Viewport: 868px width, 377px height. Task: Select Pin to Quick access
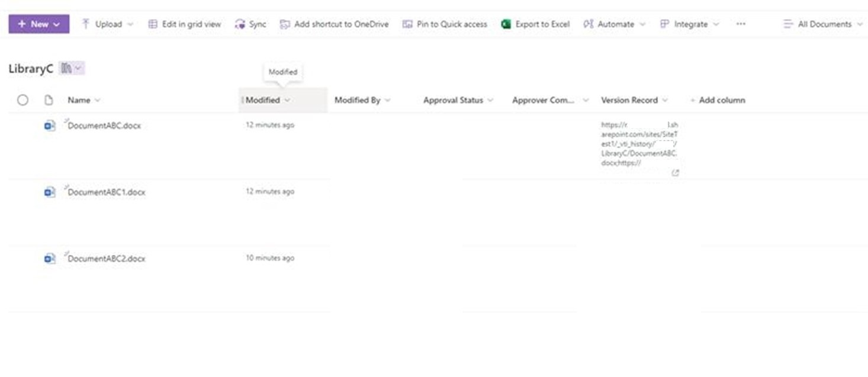pos(445,24)
